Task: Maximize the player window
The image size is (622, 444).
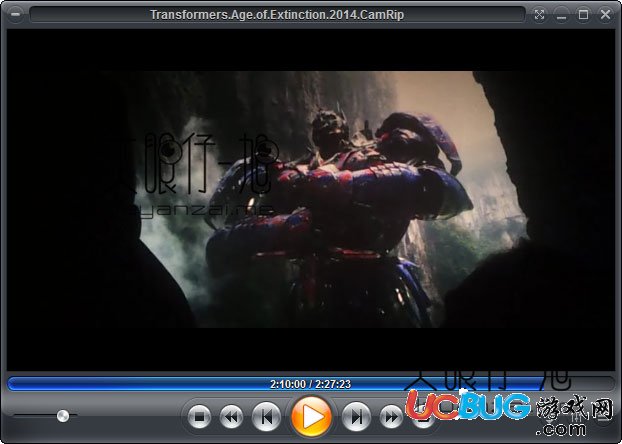Action: [583, 15]
